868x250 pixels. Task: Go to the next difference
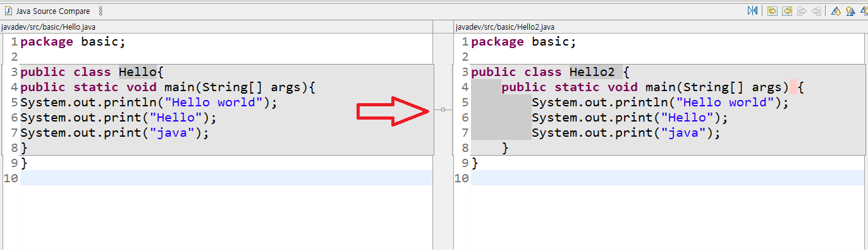pyautogui.click(x=836, y=11)
